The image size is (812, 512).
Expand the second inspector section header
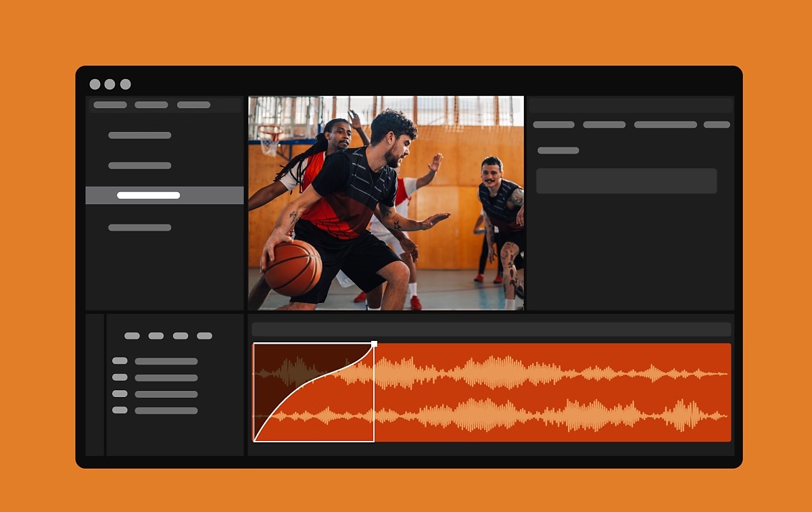pyautogui.click(x=604, y=124)
